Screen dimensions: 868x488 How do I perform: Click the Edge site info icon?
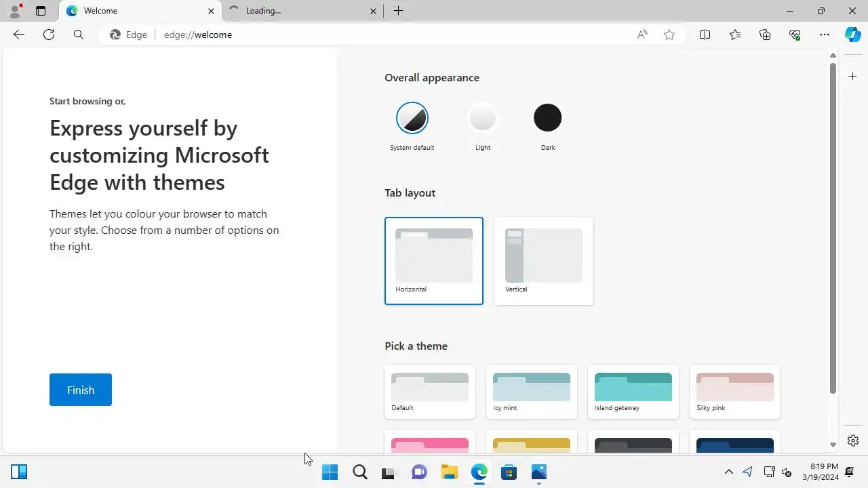click(x=129, y=35)
